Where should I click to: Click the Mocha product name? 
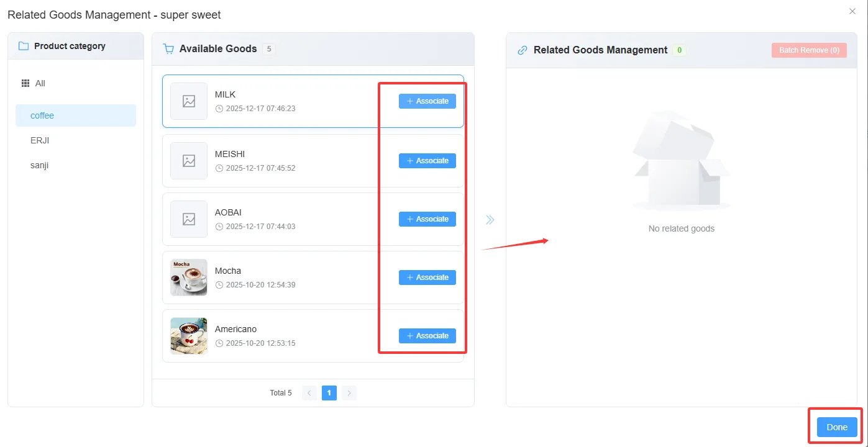point(228,271)
